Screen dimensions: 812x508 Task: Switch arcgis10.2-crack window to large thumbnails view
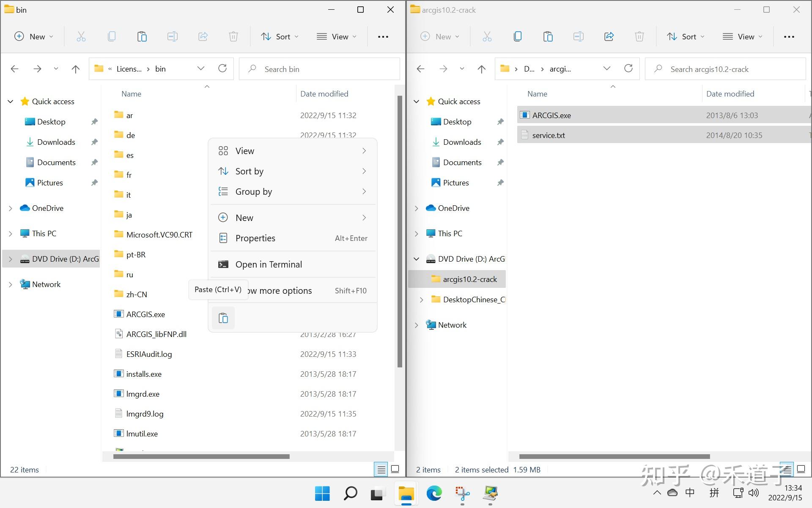coord(801,469)
